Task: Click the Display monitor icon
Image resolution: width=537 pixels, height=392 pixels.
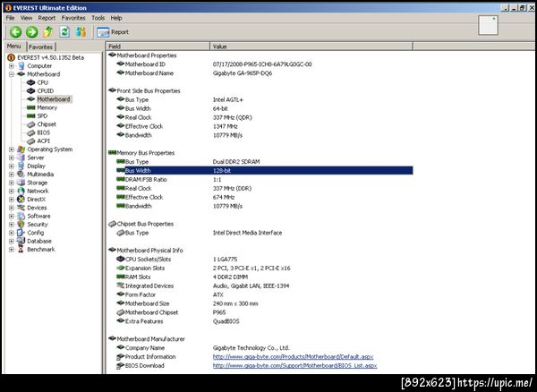Action: point(21,166)
